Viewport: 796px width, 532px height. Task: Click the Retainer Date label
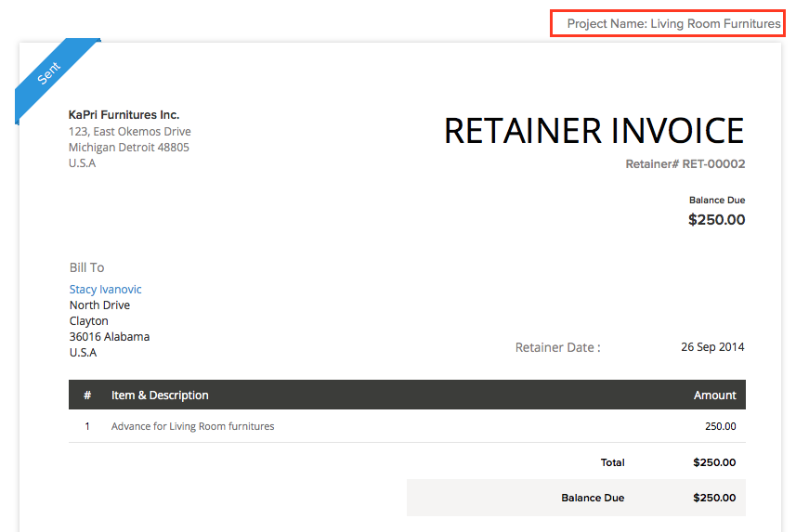tap(557, 347)
